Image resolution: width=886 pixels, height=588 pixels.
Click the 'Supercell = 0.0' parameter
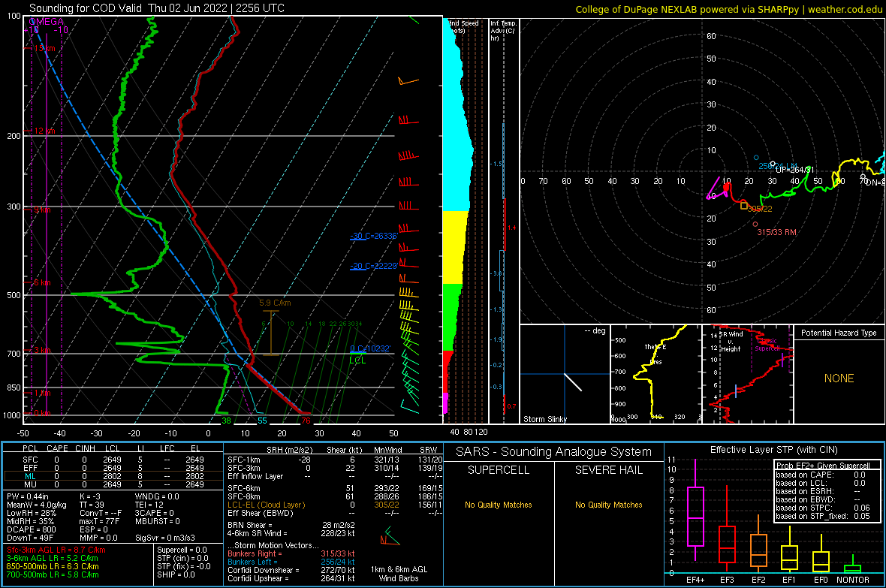(182, 550)
